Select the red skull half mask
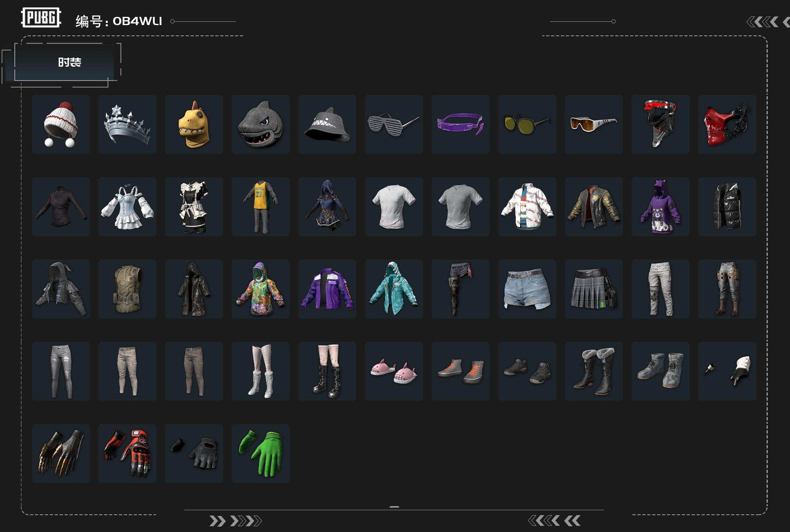This screenshot has width=790, height=532. (x=727, y=124)
